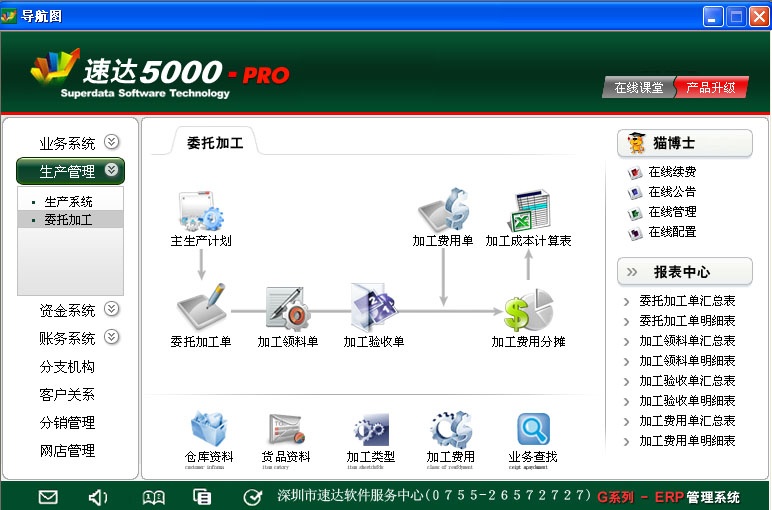Open the 委托加工单 icon

point(201,308)
